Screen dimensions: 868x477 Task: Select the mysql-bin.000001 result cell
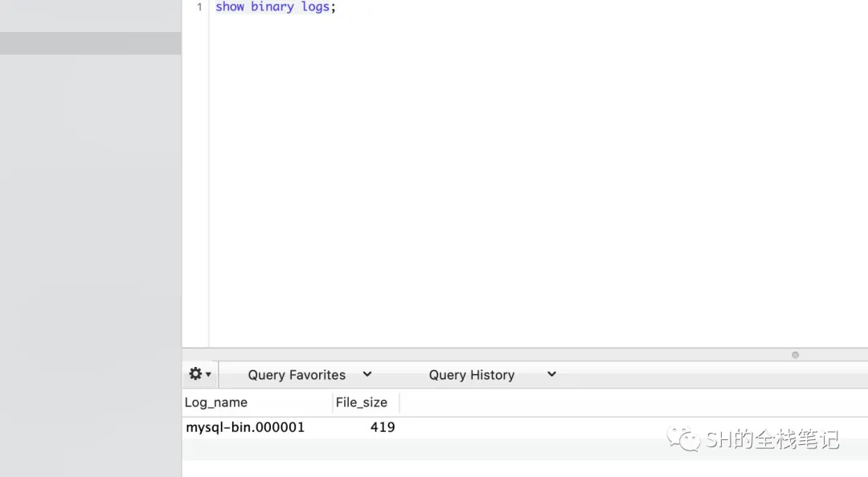click(245, 427)
